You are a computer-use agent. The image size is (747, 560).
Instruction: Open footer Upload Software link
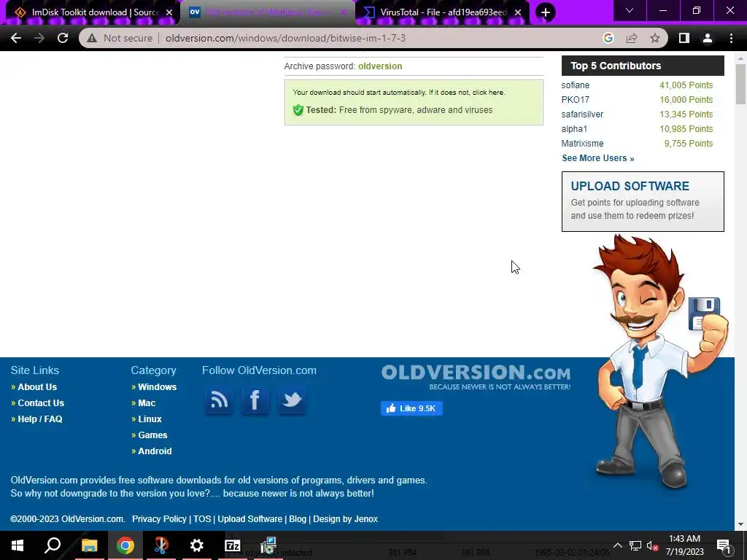click(249, 519)
